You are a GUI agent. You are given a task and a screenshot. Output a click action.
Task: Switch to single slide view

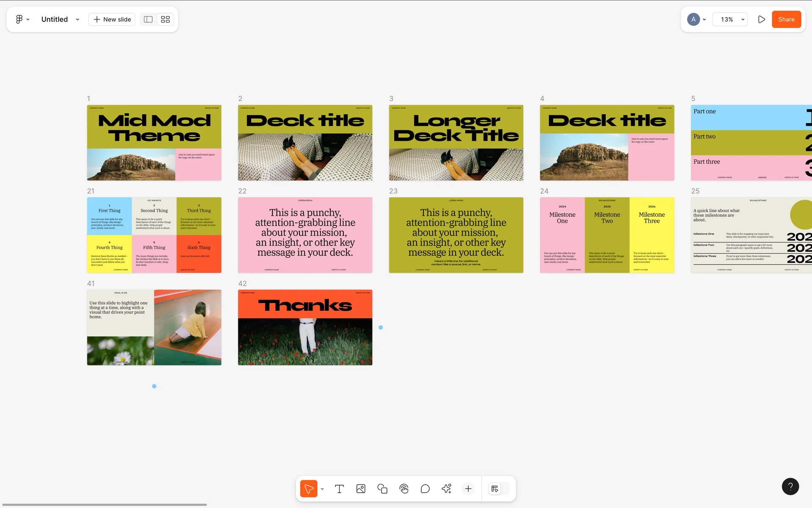(x=148, y=19)
